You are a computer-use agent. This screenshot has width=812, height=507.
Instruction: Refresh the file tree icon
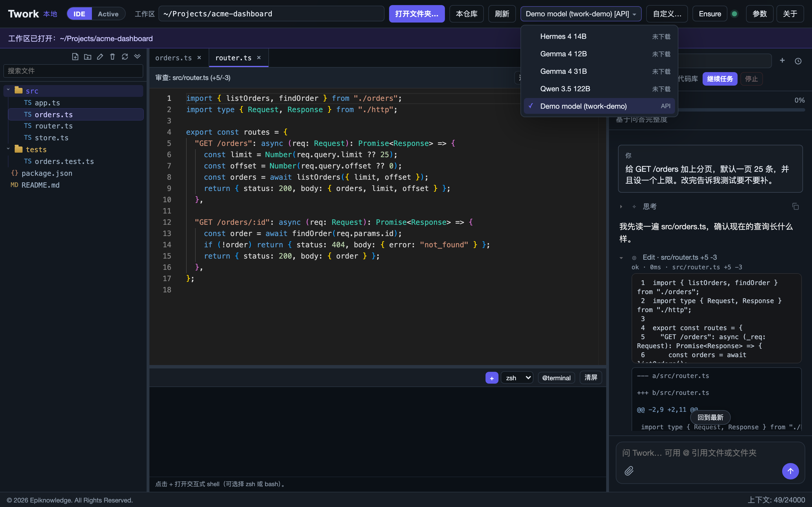coord(125,57)
